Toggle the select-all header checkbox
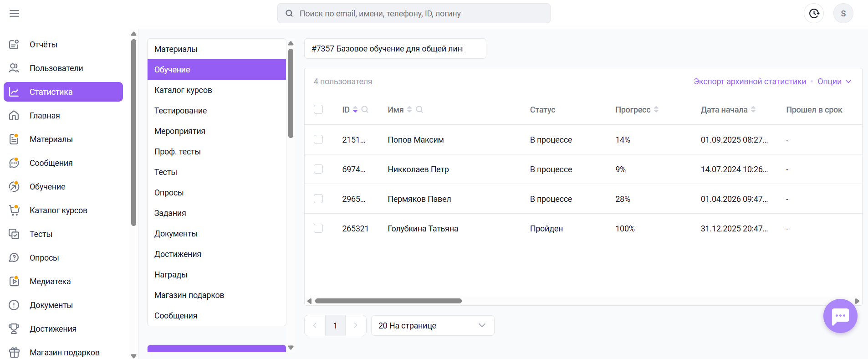This screenshot has width=868, height=359. [318, 109]
